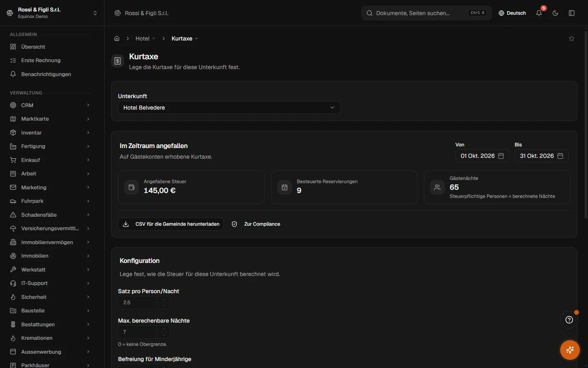Click the Fuhrpark car icon
The image size is (588, 368).
[x=13, y=201]
